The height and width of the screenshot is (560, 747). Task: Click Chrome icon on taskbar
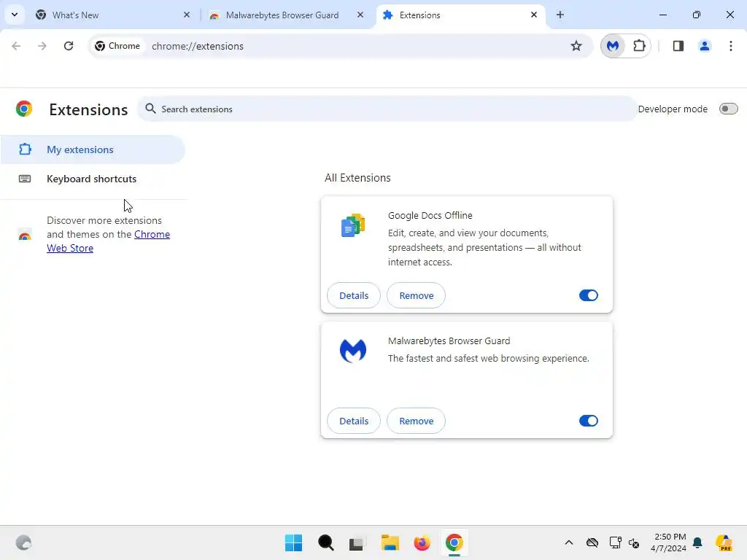click(454, 542)
